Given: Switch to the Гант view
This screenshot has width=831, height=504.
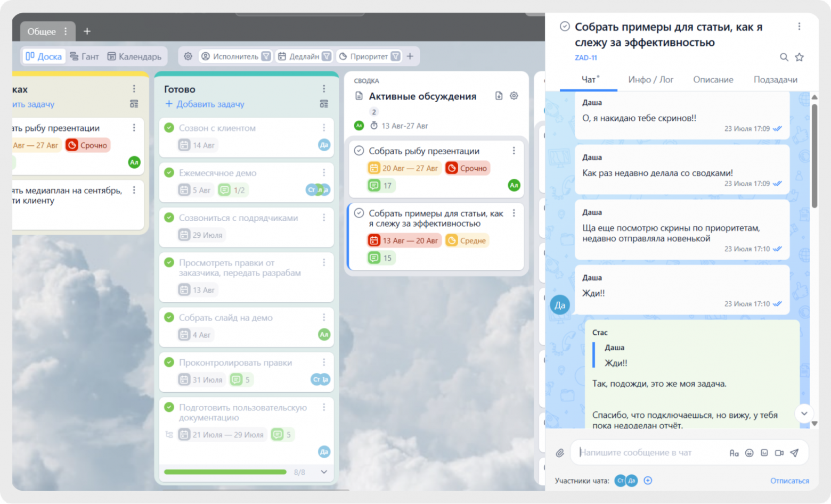Looking at the screenshot, I should pyautogui.click(x=85, y=56).
